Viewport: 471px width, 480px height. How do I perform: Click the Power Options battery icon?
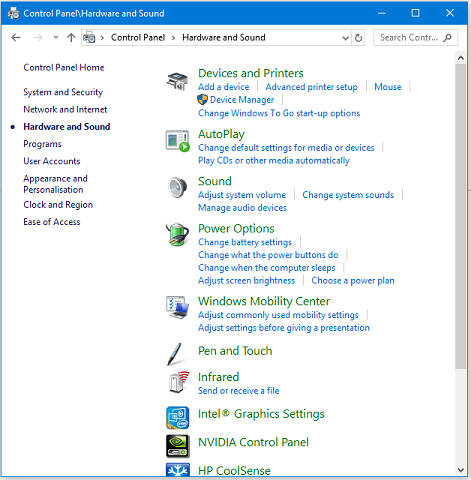pyautogui.click(x=177, y=235)
